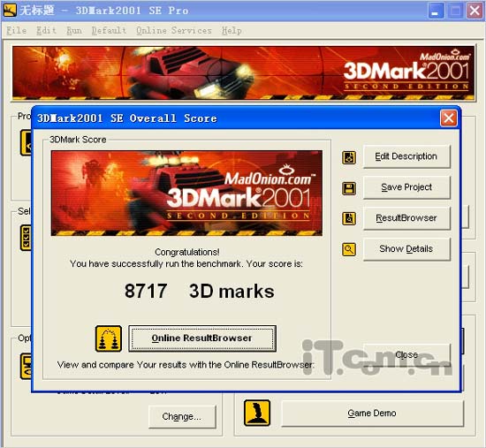The width and height of the screenshot is (486, 448).
Task: Click the 8717 3D marks score text
Action: pyautogui.click(x=200, y=291)
